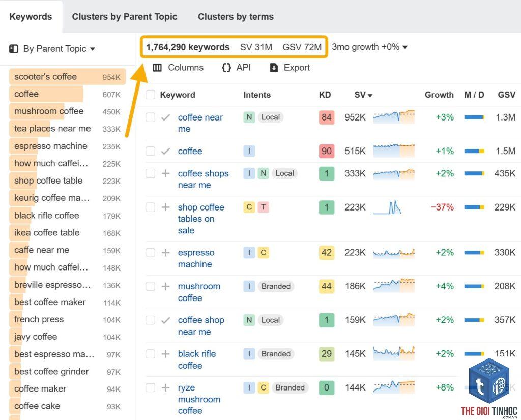Switch to Clusters by terms tab
This screenshot has width=521, height=420.
[236, 17]
